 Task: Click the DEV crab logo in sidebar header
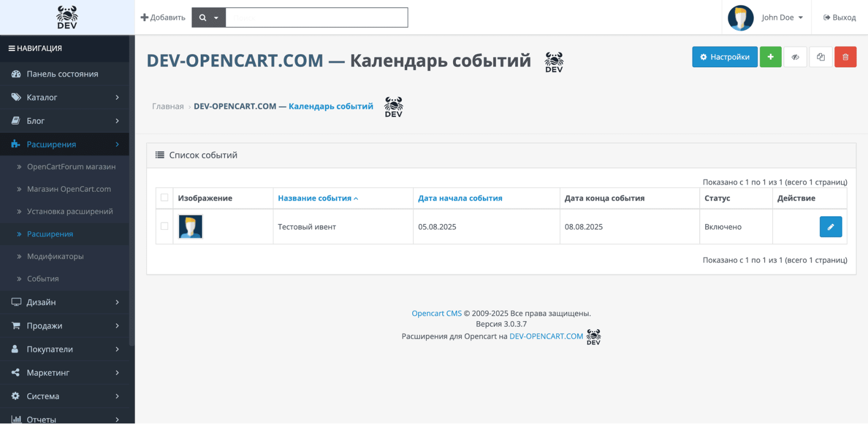[67, 17]
